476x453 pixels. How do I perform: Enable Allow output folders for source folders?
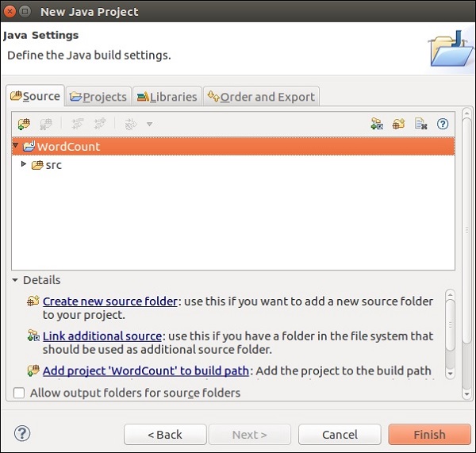click(19, 393)
